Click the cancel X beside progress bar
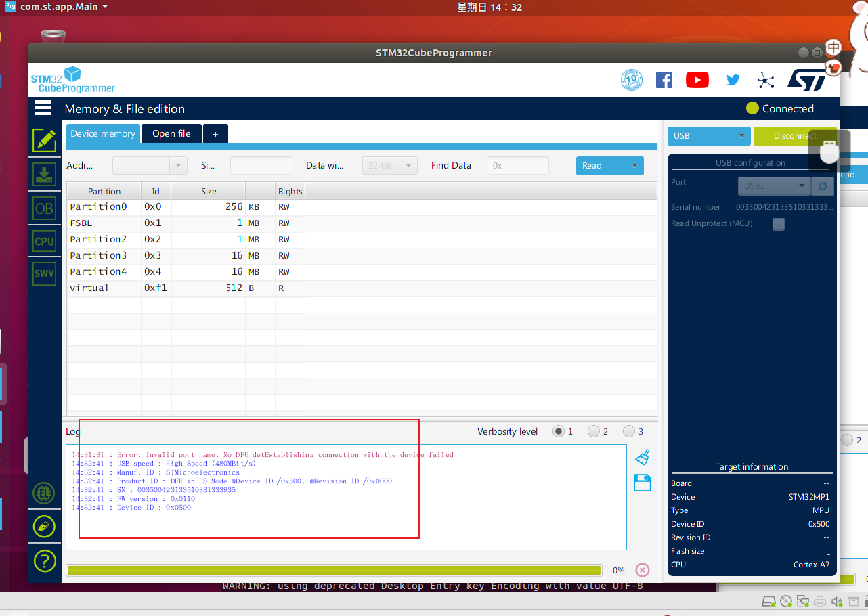Screen dimensions: 868x616 [643, 570]
